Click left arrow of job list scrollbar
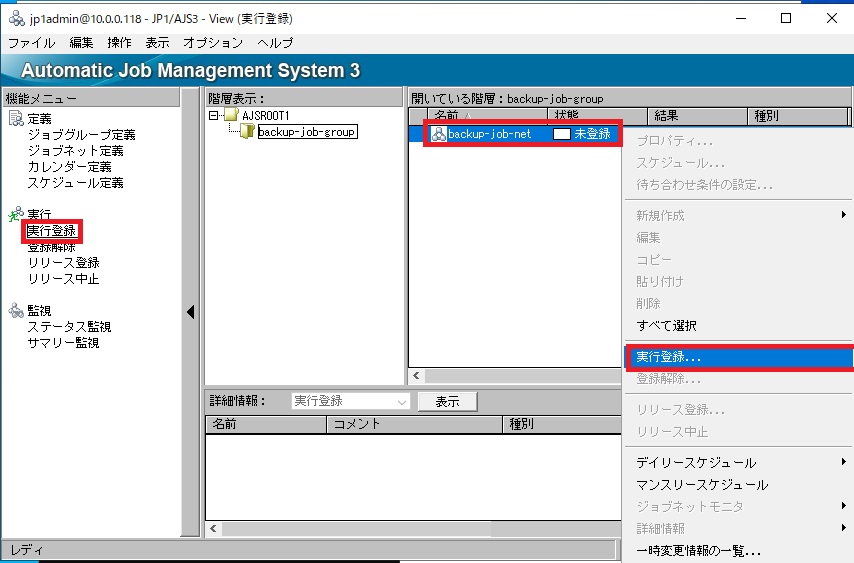The image size is (854, 563). [x=417, y=376]
